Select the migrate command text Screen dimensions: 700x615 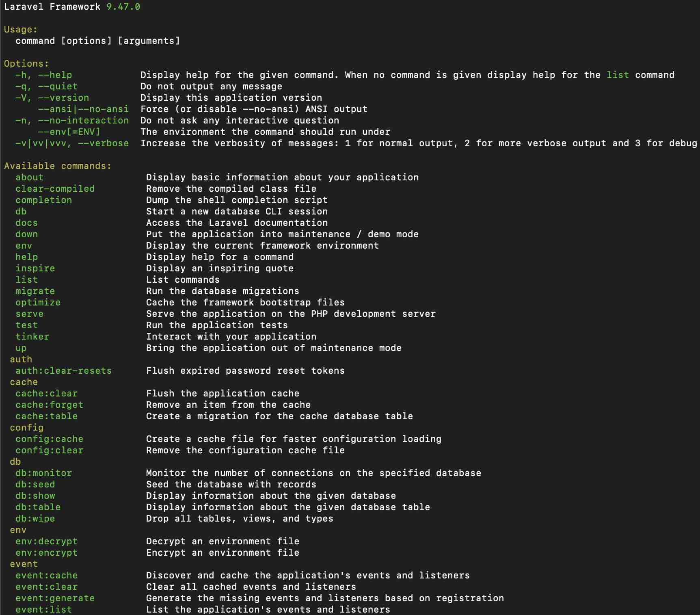(x=35, y=291)
